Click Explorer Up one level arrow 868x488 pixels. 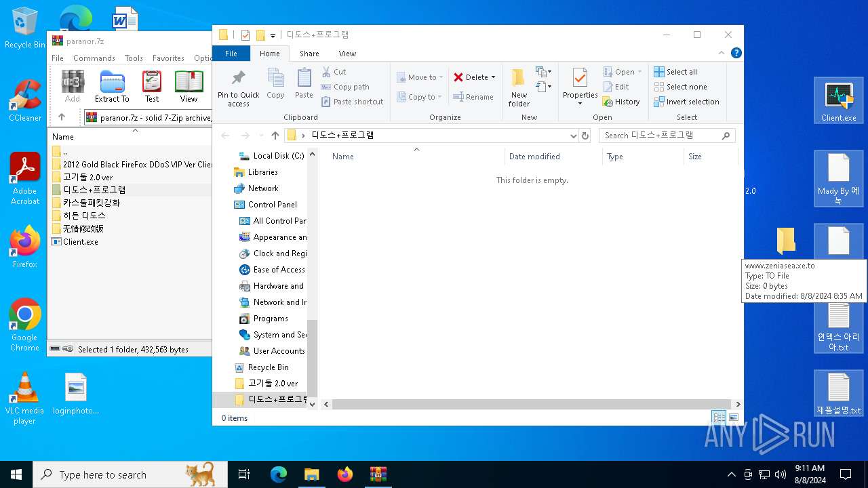click(275, 136)
